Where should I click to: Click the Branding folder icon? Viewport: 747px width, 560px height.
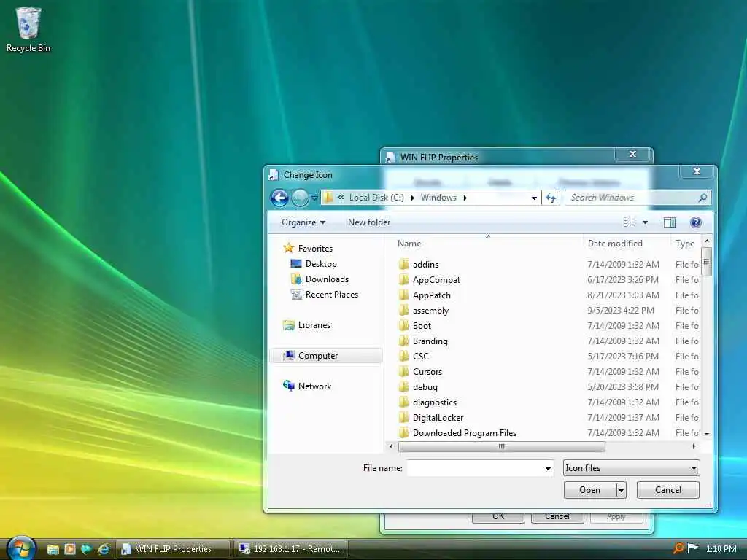(403, 341)
